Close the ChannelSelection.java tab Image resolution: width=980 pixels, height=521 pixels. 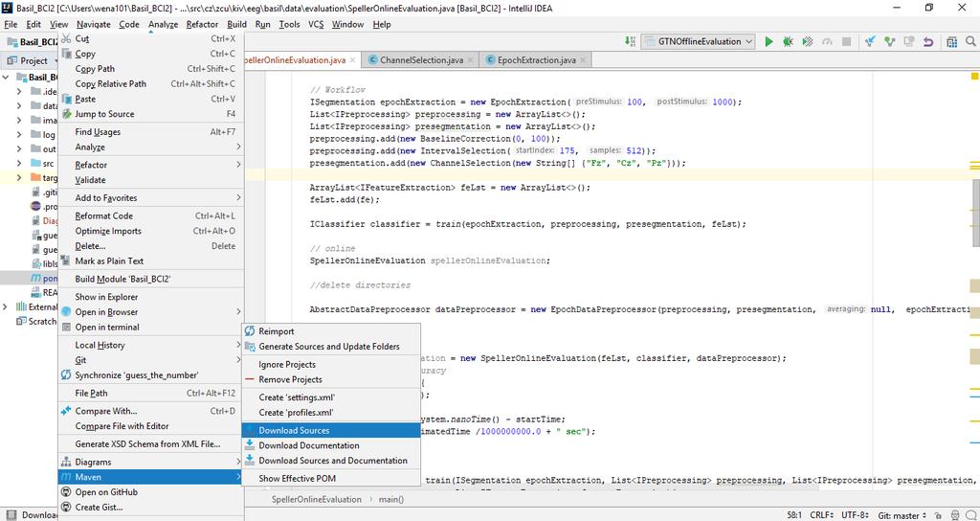[471, 60]
